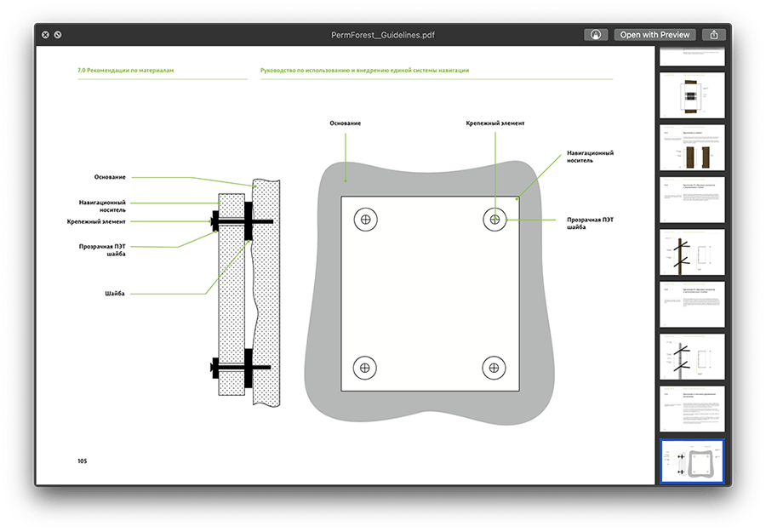Click the Open with Preview button

(654, 35)
